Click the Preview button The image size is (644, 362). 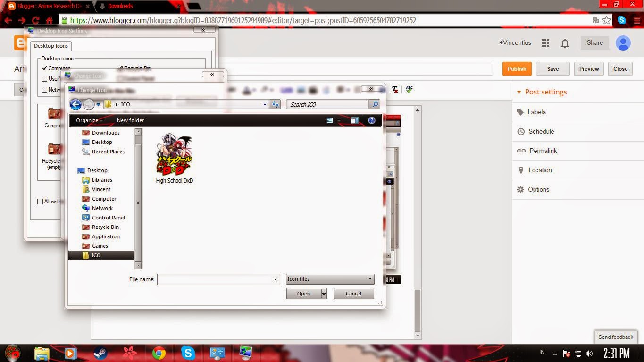tap(589, 69)
